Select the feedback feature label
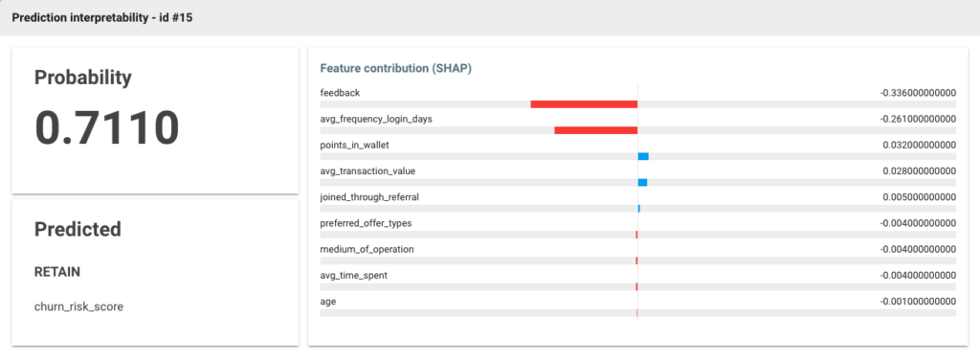This screenshot has height=362, width=980. click(x=340, y=93)
